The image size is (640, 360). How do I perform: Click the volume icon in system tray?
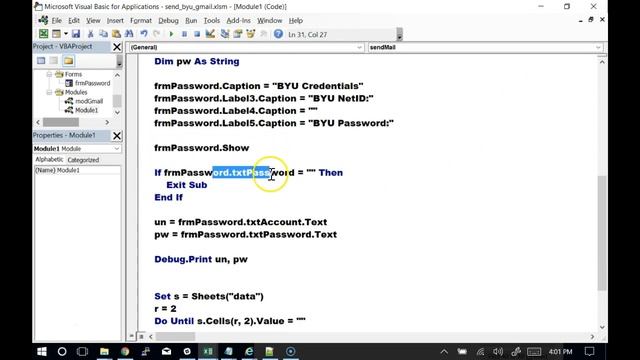coord(498,351)
